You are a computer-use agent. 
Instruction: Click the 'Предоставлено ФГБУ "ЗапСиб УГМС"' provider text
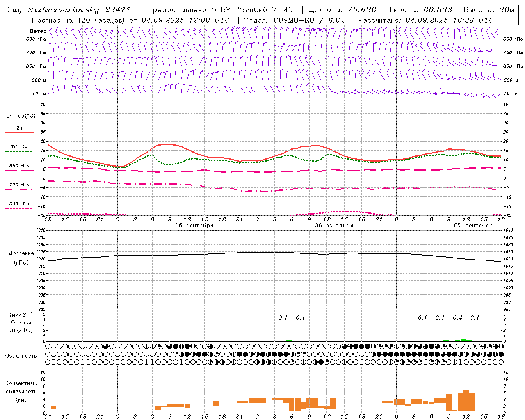222,10
